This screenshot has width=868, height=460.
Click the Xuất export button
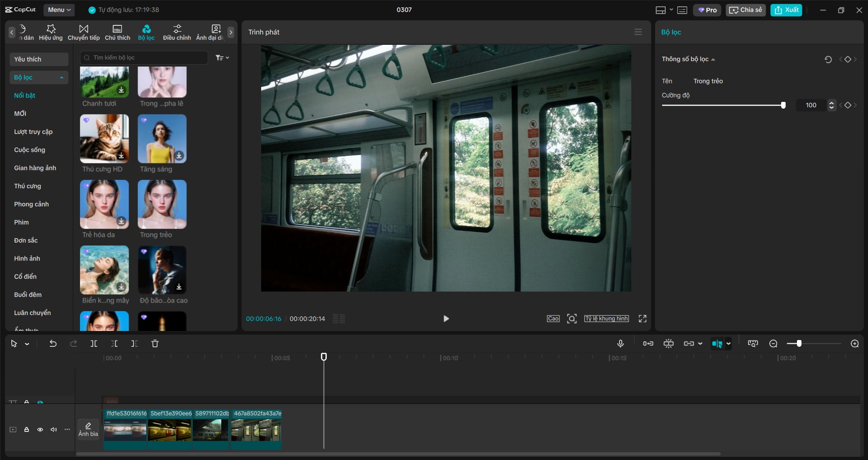pyautogui.click(x=786, y=10)
